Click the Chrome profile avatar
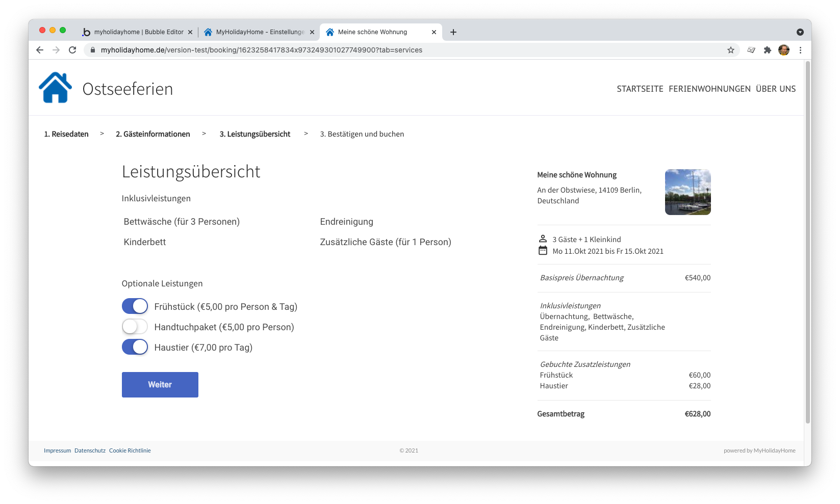840x504 pixels. [783, 50]
